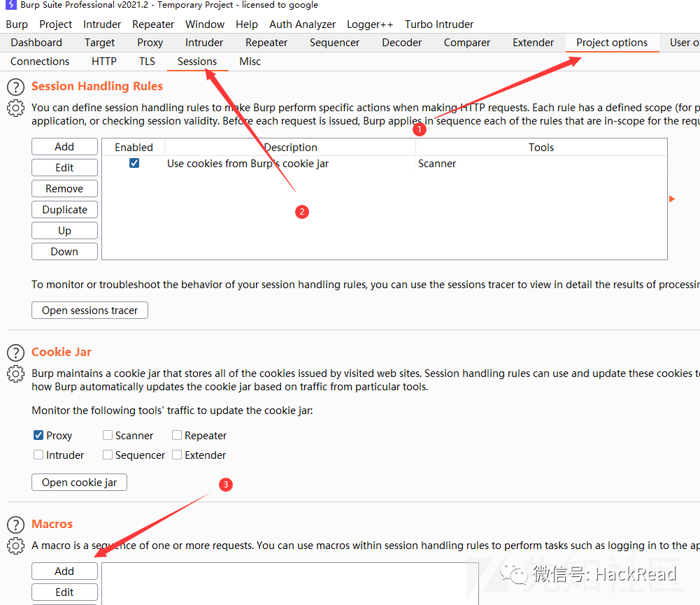
Task: Click the orange arrow beside rules table
Action: 672,199
